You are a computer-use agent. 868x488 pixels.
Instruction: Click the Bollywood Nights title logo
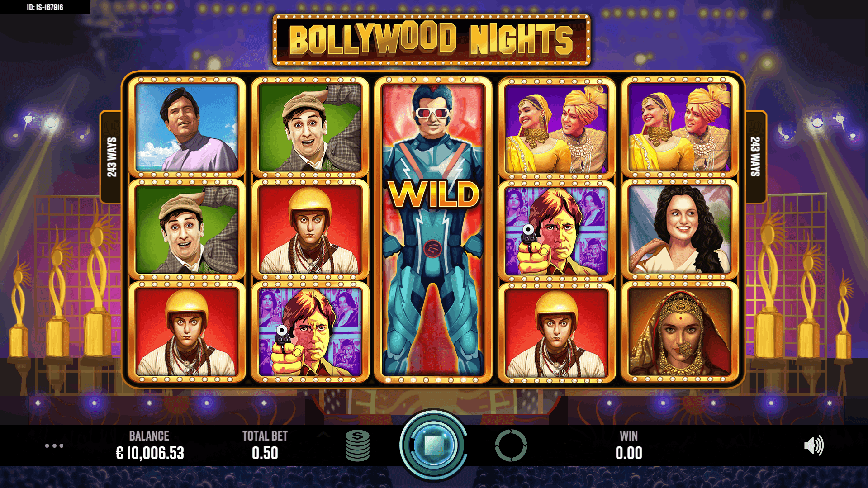coord(432,40)
